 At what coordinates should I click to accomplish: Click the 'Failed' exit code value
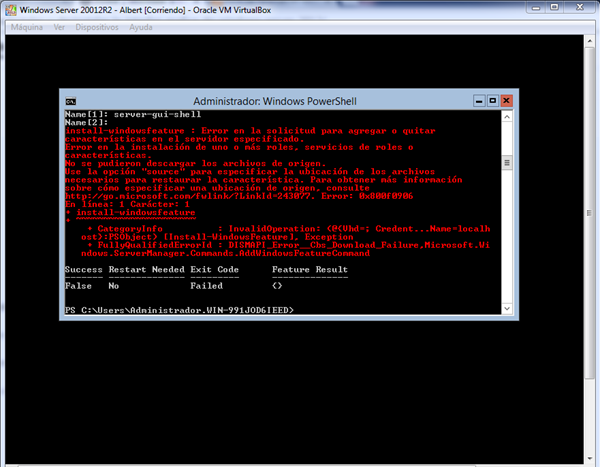(206, 286)
